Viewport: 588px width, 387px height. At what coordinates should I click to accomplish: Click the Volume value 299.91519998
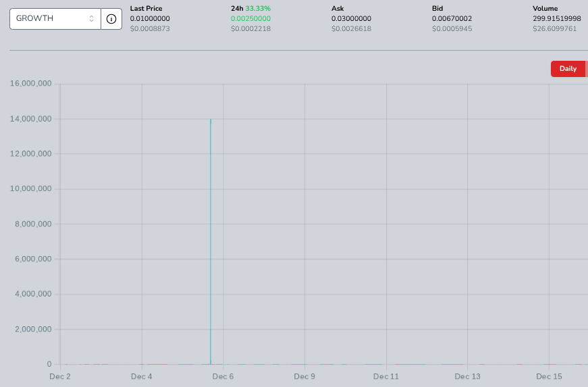(556, 18)
